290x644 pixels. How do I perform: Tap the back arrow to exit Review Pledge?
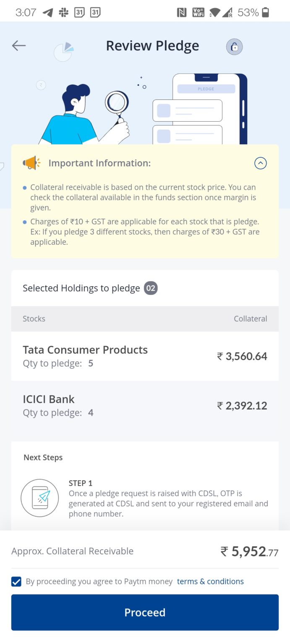18,46
